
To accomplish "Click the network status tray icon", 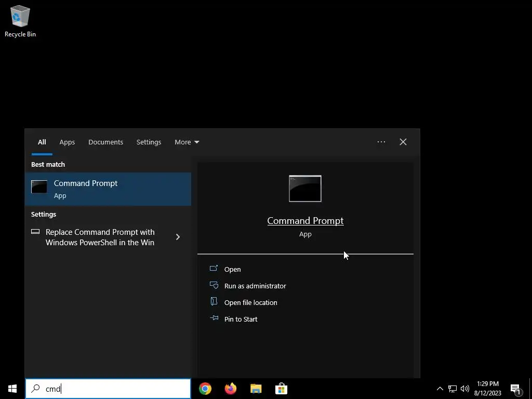I will click(x=453, y=389).
